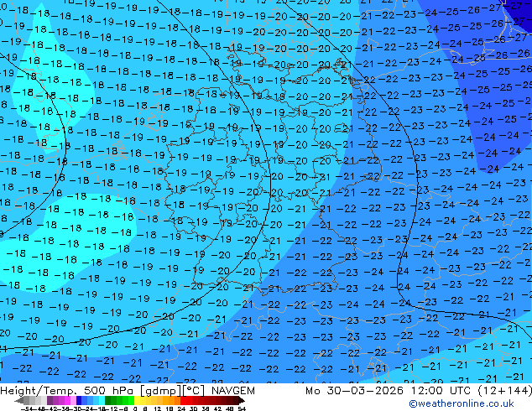
Task: Click the cyan swatch near -18
Action: click(x=102, y=400)
